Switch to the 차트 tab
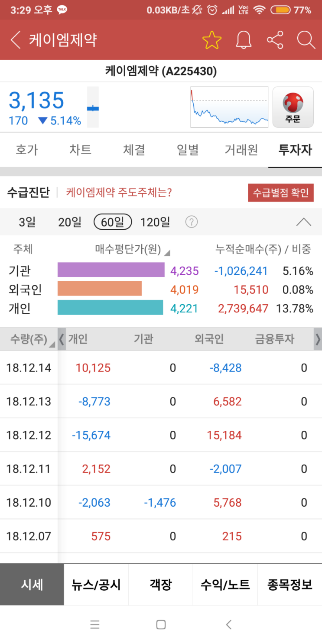Viewport: 322px width, 644px height. (x=80, y=150)
